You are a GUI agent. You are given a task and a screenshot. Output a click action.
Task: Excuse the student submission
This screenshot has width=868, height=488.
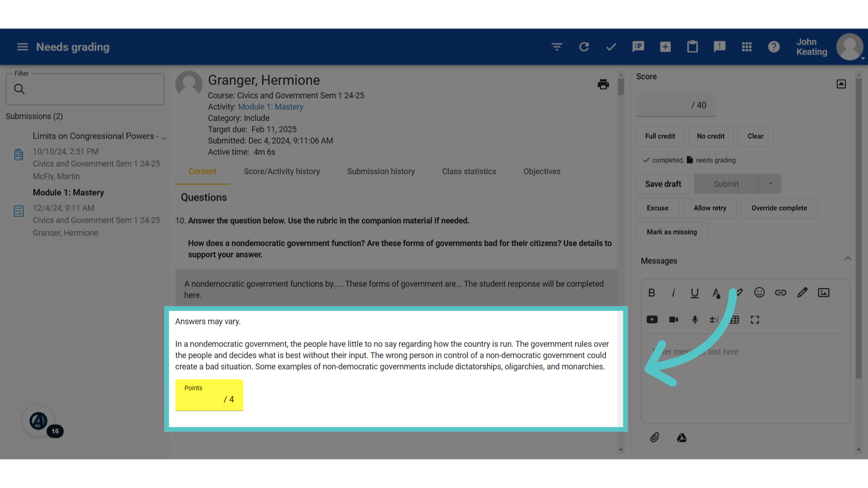658,208
